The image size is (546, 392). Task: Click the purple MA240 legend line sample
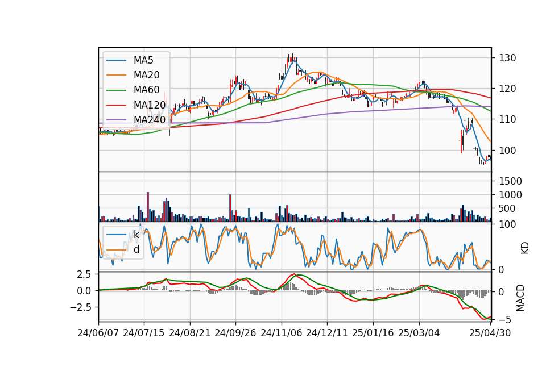(116, 120)
